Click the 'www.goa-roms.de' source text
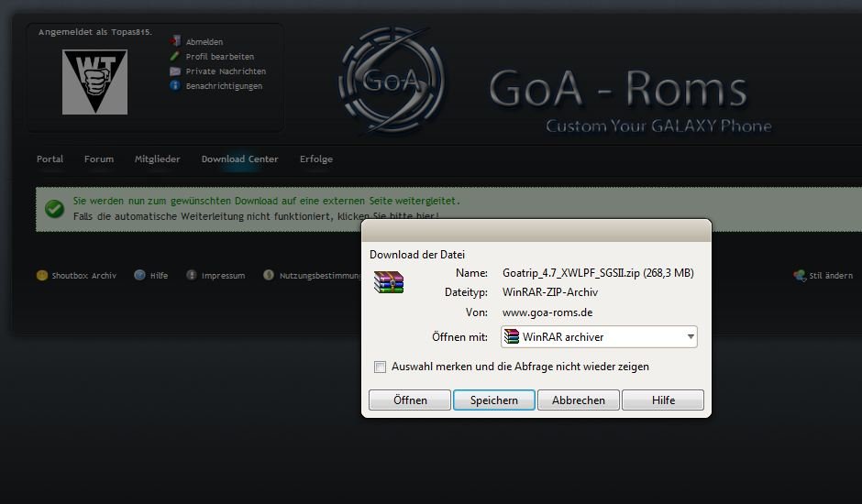This screenshot has width=862, height=504. 547,312
